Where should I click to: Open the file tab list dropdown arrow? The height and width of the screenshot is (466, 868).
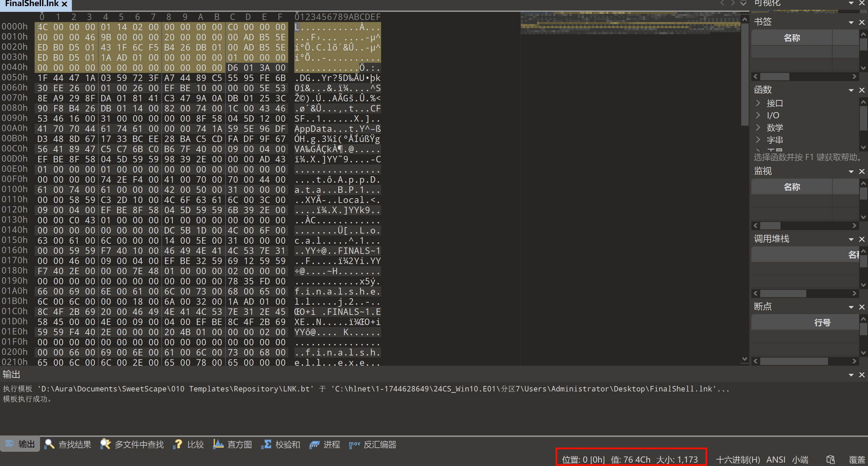tap(743, 3)
